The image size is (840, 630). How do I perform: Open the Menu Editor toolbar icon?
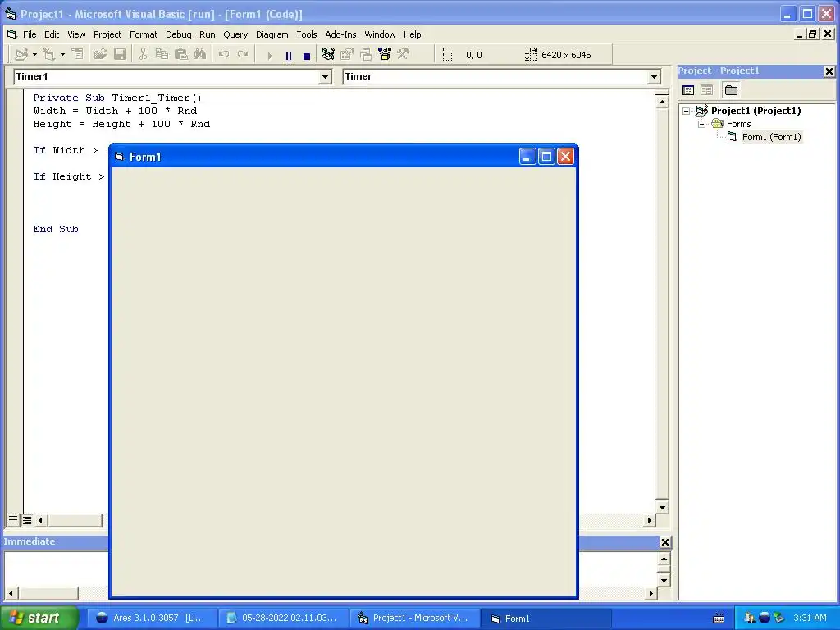78,55
